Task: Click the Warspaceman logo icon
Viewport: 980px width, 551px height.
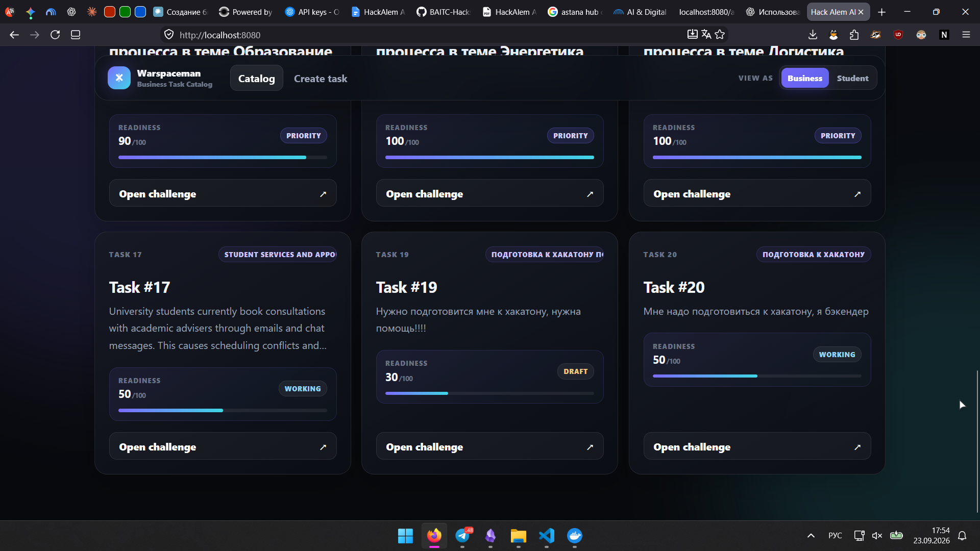Action: tap(119, 78)
